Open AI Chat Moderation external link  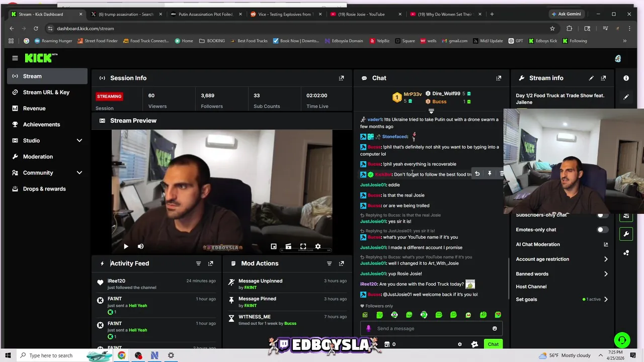(x=606, y=245)
